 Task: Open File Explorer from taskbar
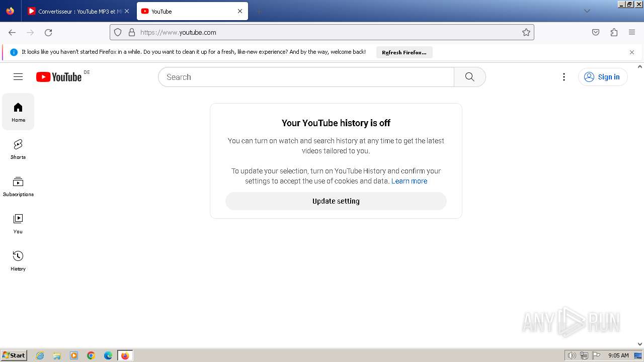57,355
